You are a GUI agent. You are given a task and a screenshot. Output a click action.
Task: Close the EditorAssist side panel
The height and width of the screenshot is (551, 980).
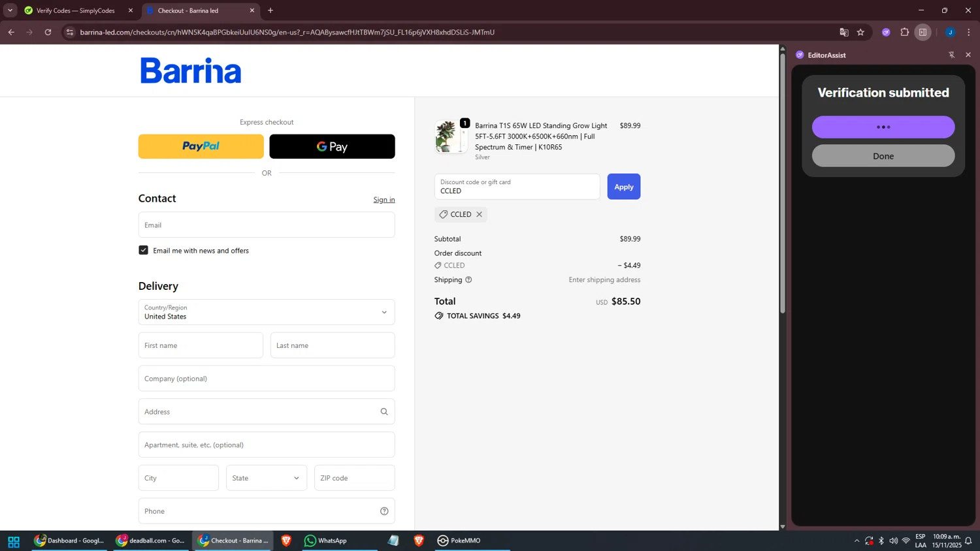(x=968, y=55)
